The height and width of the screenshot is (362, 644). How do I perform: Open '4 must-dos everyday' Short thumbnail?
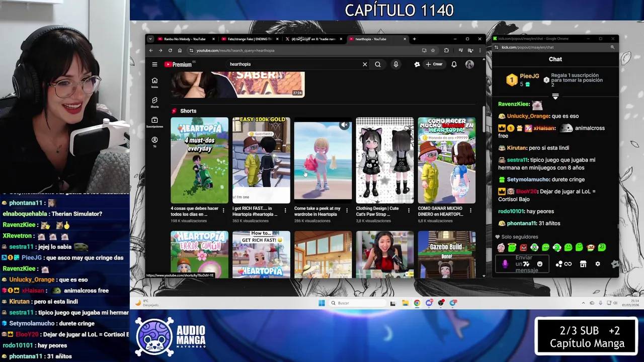pyautogui.click(x=199, y=160)
